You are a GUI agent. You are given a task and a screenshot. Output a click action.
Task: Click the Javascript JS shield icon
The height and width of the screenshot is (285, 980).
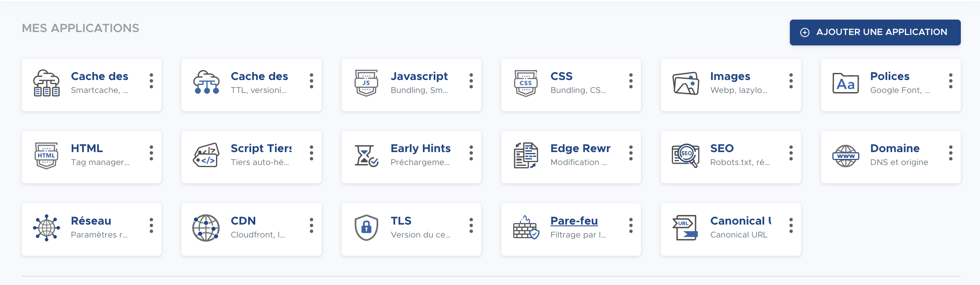click(366, 83)
